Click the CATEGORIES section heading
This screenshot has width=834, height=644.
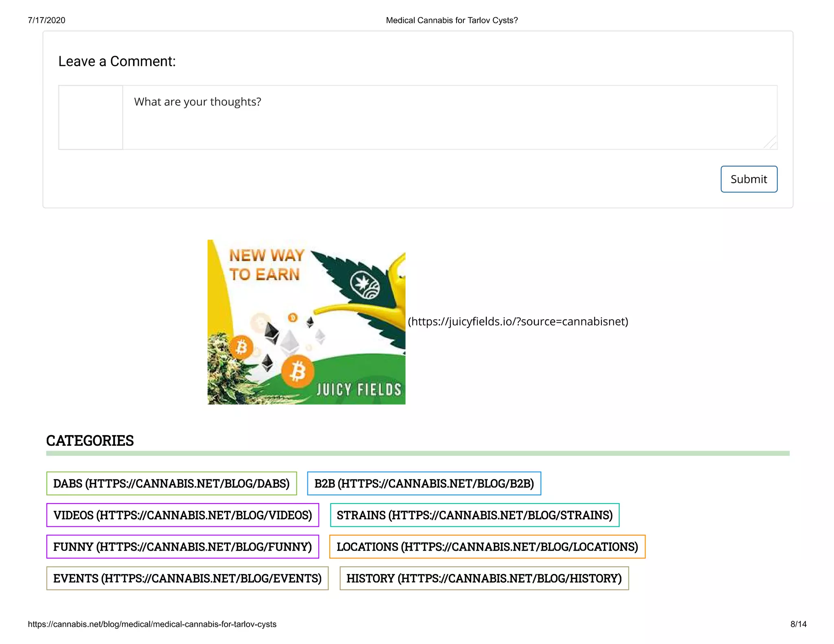click(90, 441)
